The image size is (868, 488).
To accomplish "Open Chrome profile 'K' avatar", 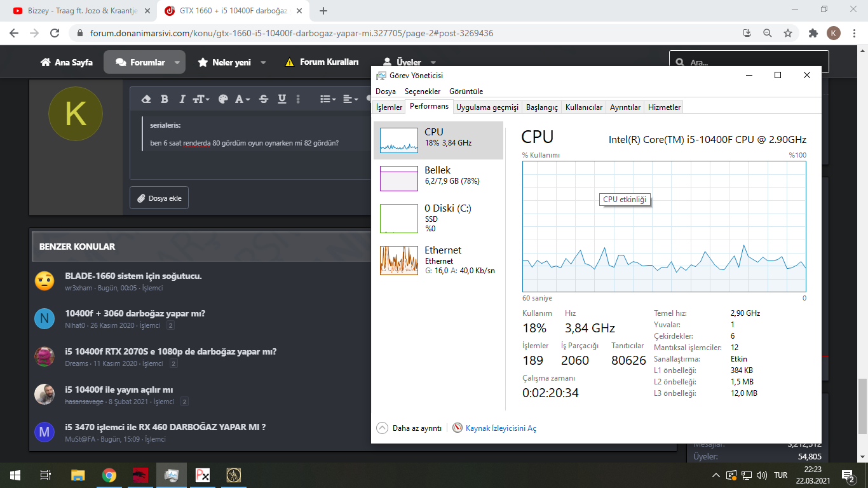I will pos(834,33).
